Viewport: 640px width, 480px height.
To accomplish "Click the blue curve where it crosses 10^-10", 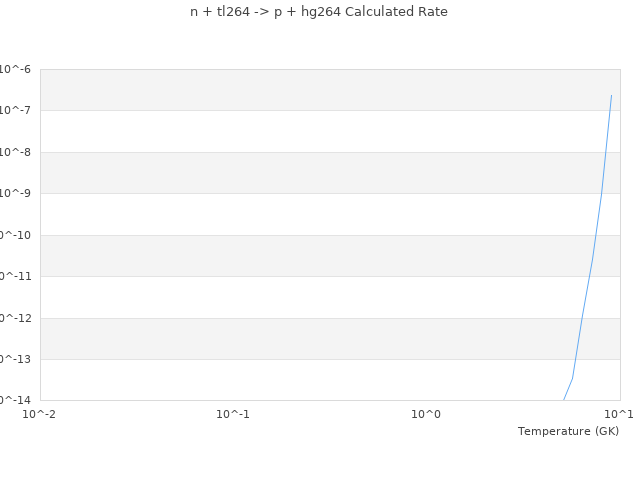I will coord(596,235).
